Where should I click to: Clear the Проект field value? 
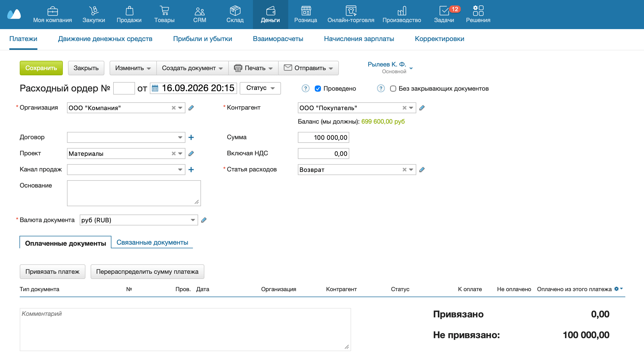pyautogui.click(x=174, y=153)
